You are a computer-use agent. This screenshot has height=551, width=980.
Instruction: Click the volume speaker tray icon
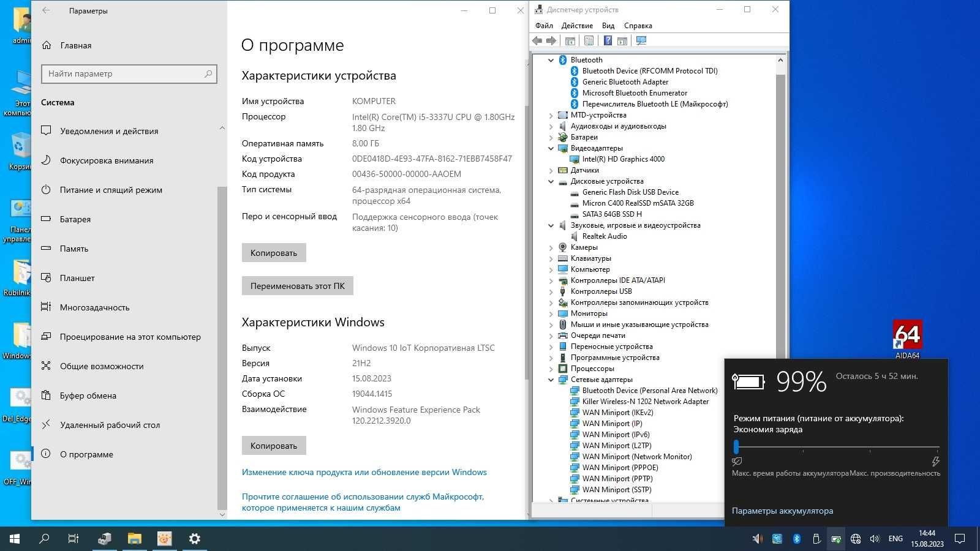875,539
